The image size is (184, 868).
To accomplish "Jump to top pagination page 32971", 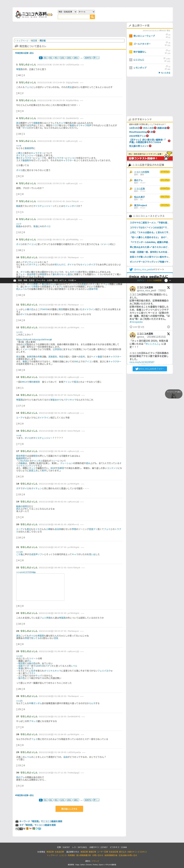I will click(x=88, y=58).
